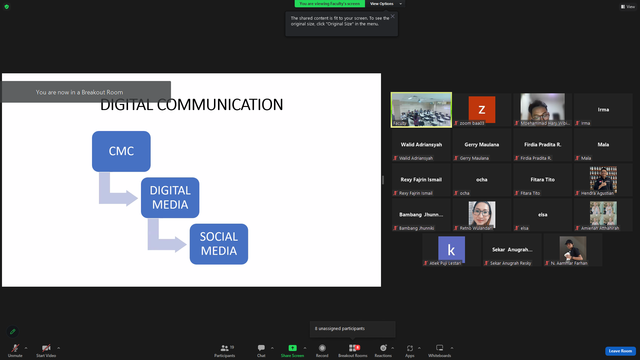Expand arrow next to Reactions
This screenshot has width=640, height=360.
393,348
